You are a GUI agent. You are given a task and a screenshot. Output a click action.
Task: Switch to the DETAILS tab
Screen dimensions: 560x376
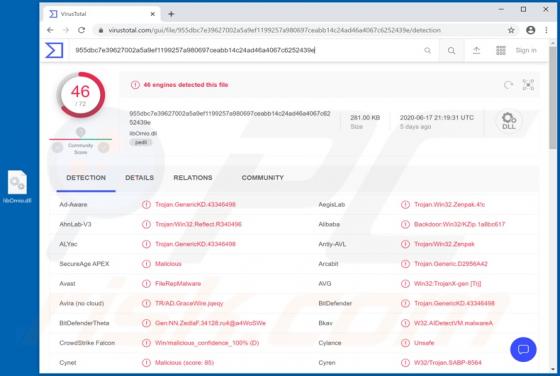[x=139, y=178]
